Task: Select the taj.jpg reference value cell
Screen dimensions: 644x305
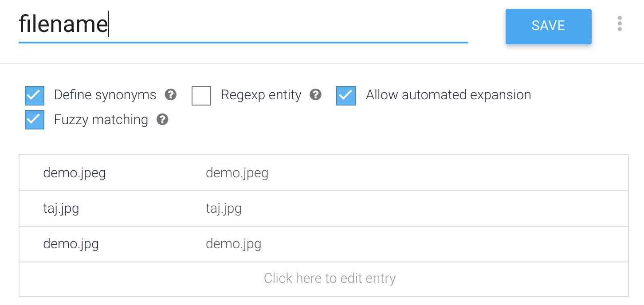Action: [x=61, y=208]
